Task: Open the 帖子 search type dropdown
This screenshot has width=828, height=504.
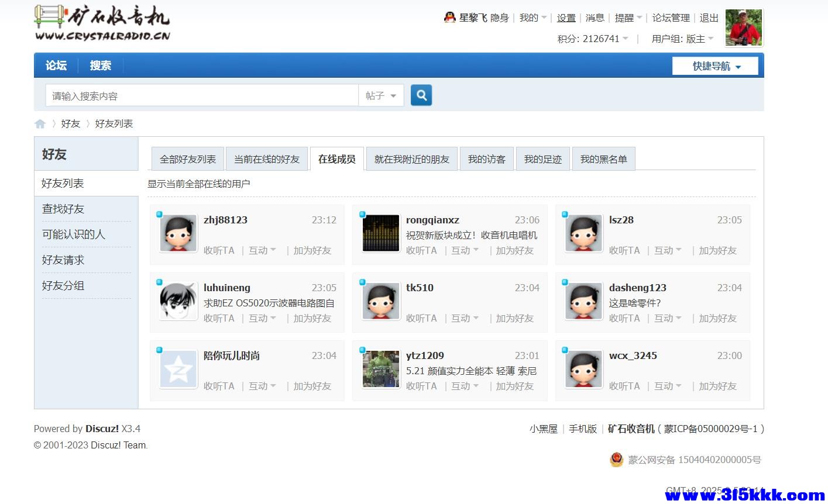Action: coord(380,95)
